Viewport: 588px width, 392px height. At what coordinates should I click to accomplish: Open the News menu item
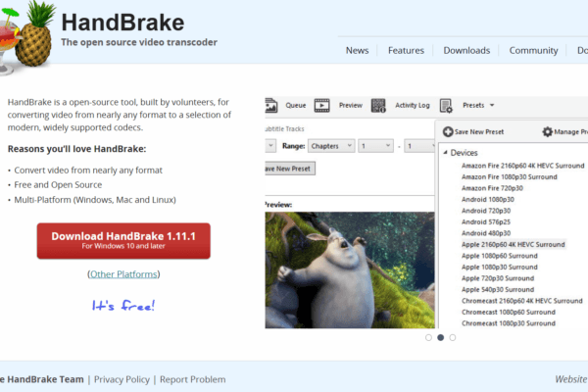click(x=357, y=50)
